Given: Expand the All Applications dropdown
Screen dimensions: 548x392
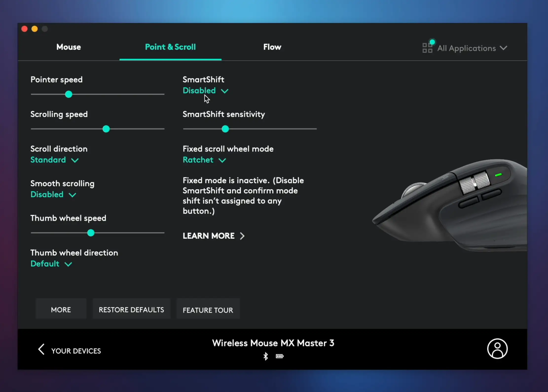Looking at the screenshot, I should click(472, 48).
